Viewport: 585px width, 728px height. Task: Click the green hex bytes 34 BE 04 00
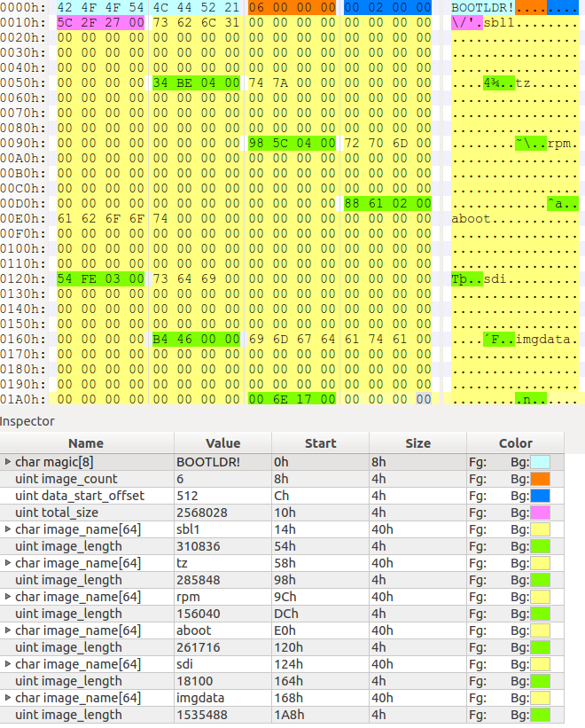[197, 82]
